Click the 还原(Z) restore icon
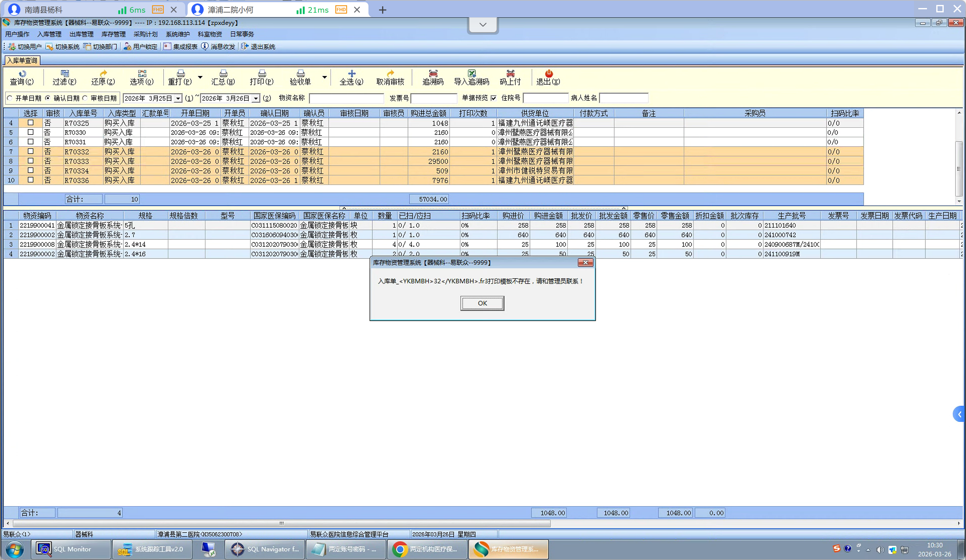This screenshot has width=966, height=560. coord(103,74)
